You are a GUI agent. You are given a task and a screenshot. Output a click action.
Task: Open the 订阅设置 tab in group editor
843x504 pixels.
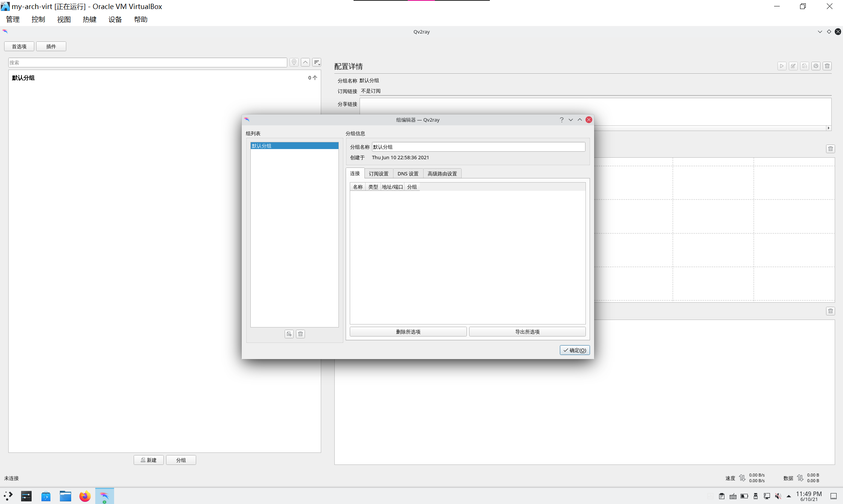click(x=378, y=173)
